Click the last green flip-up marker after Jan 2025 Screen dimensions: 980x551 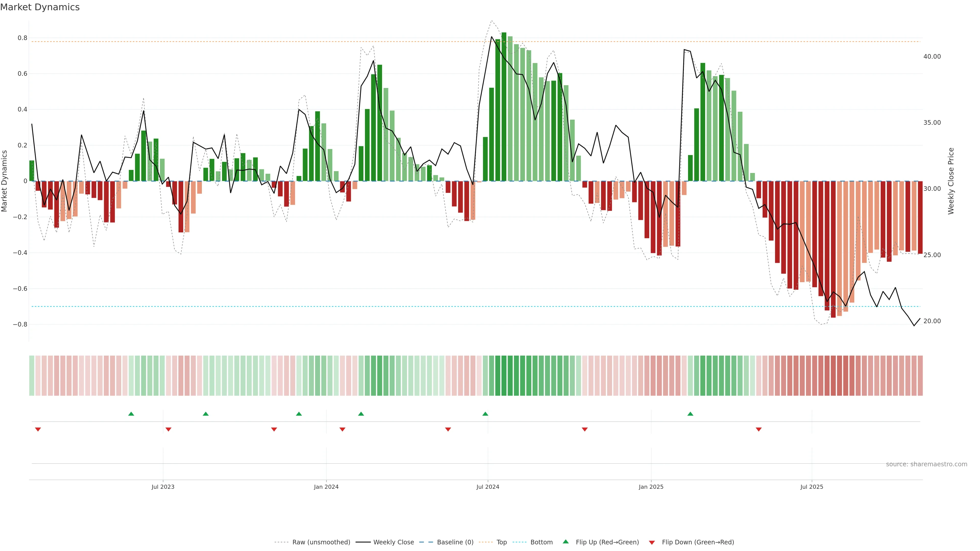[x=690, y=414]
